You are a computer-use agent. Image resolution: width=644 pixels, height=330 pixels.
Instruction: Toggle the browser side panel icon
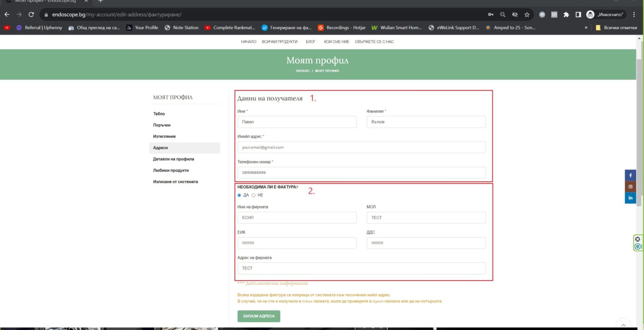pos(578,14)
